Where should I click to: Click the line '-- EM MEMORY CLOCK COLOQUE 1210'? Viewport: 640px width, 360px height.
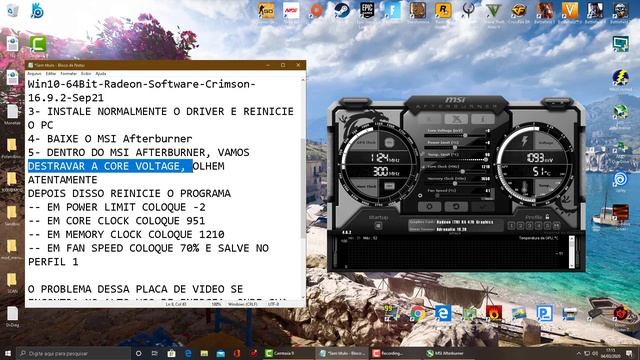click(x=126, y=235)
